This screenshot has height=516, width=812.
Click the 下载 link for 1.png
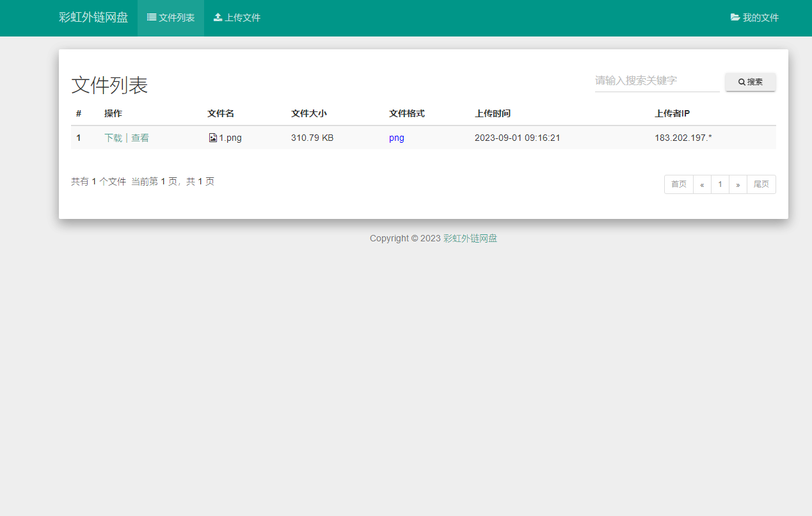coord(113,137)
